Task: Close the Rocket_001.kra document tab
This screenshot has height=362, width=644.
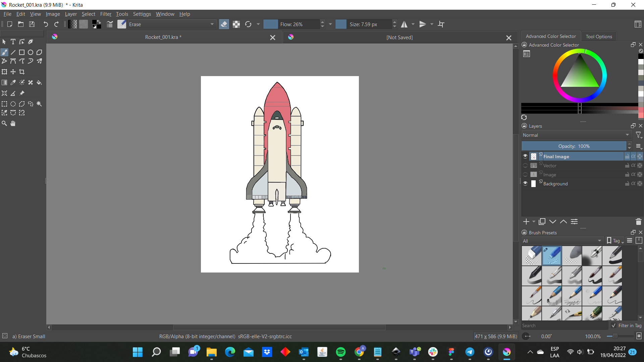Action: 273,38
